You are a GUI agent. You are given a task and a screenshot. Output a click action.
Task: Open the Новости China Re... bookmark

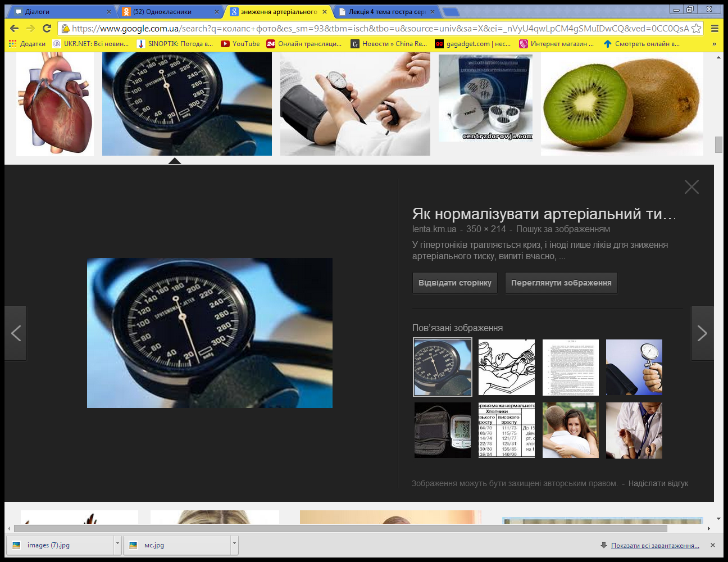pos(389,44)
